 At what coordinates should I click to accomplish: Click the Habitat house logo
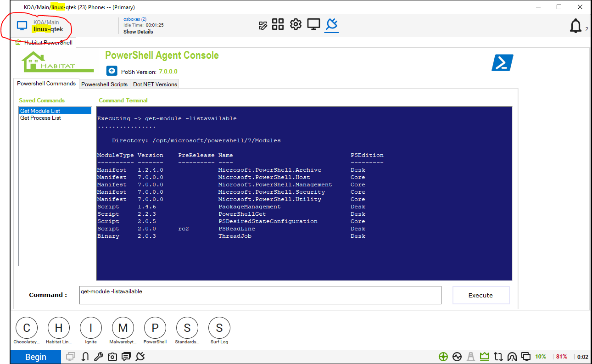coord(57,62)
